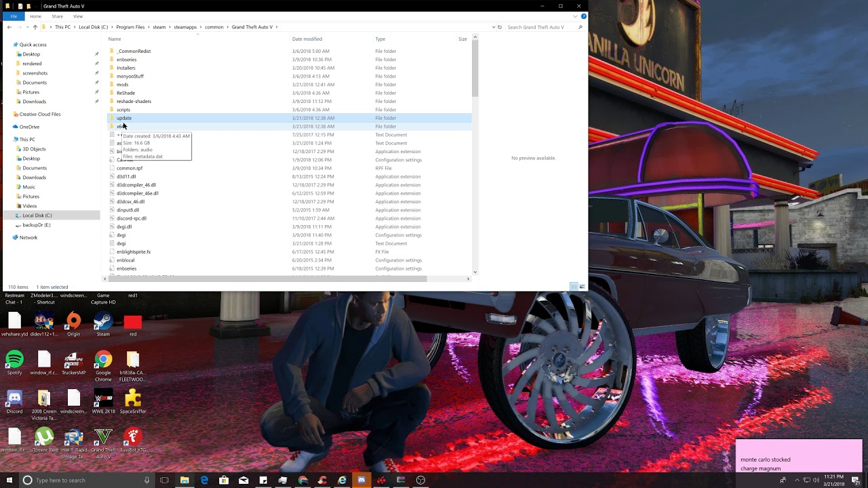Click Program Files in the breadcrumb path
Viewport: 868px width, 488px height.
[x=130, y=27]
